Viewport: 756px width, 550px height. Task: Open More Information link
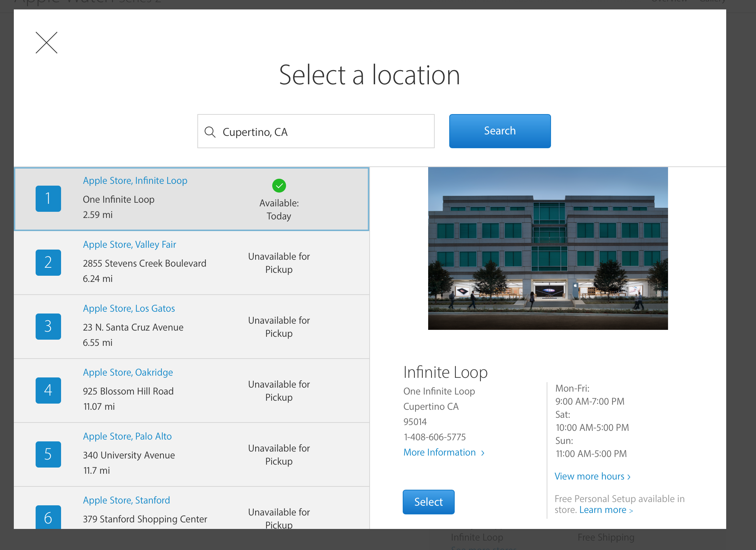[x=444, y=452]
